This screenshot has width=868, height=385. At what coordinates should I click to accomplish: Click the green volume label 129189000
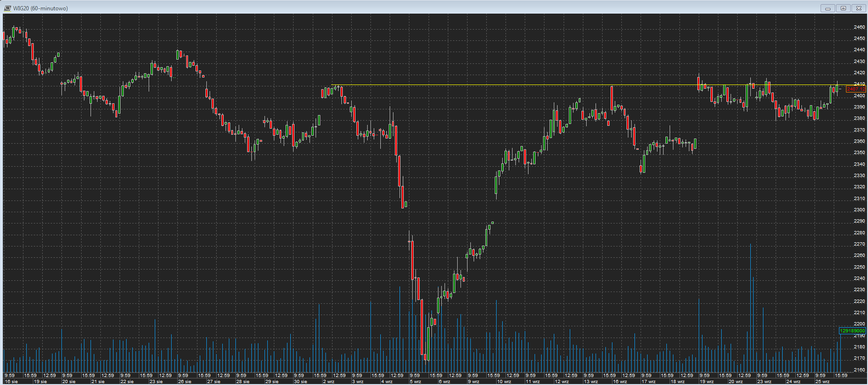click(852, 331)
